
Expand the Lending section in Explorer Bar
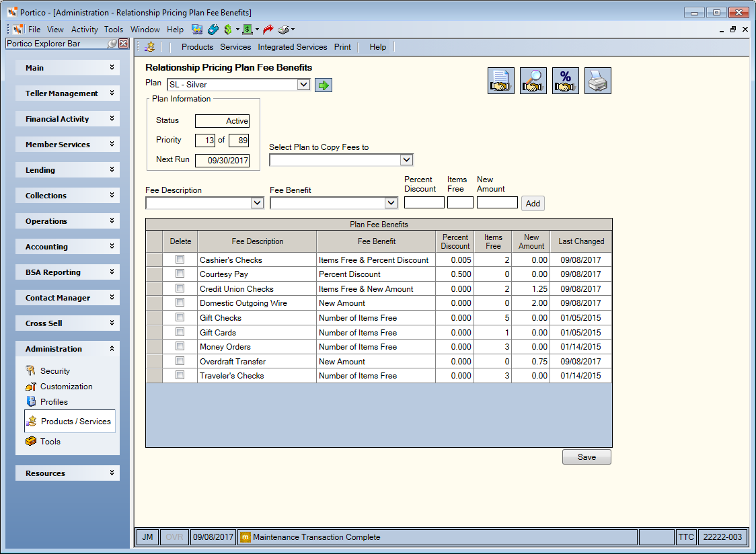pyautogui.click(x=67, y=169)
